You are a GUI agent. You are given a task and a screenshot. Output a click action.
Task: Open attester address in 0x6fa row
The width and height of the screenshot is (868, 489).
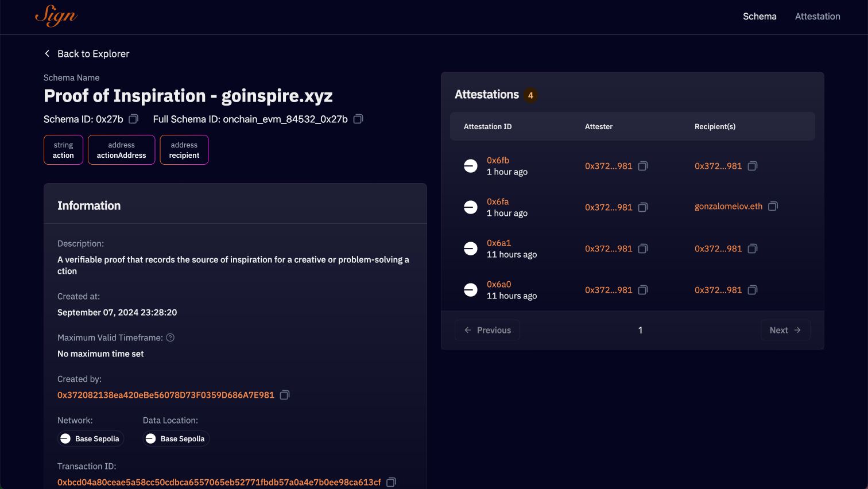pos(609,207)
